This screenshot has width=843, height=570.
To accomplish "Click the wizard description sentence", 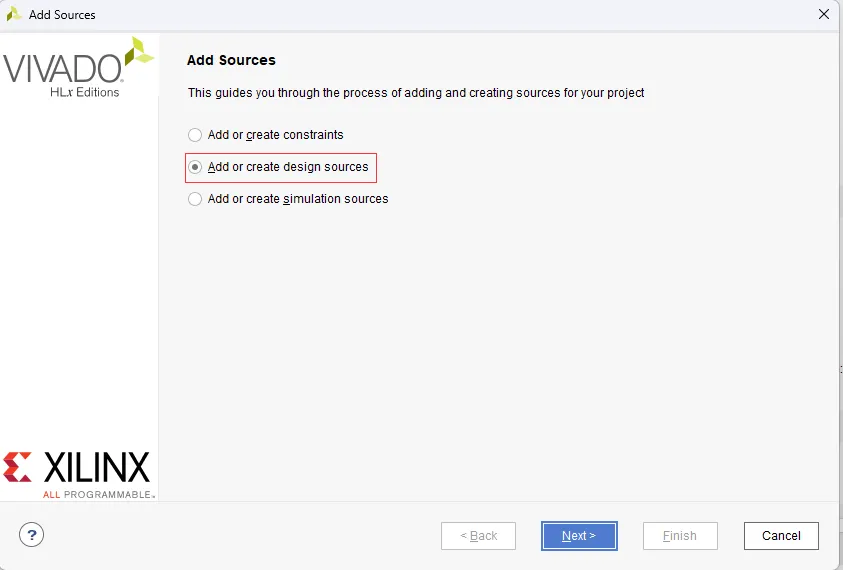I will point(416,93).
